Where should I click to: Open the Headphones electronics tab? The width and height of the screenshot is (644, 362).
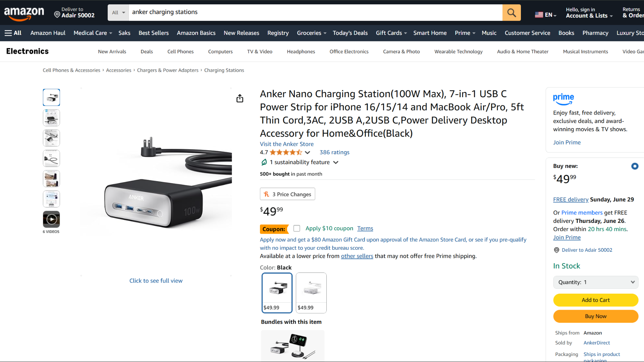[x=301, y=52]
